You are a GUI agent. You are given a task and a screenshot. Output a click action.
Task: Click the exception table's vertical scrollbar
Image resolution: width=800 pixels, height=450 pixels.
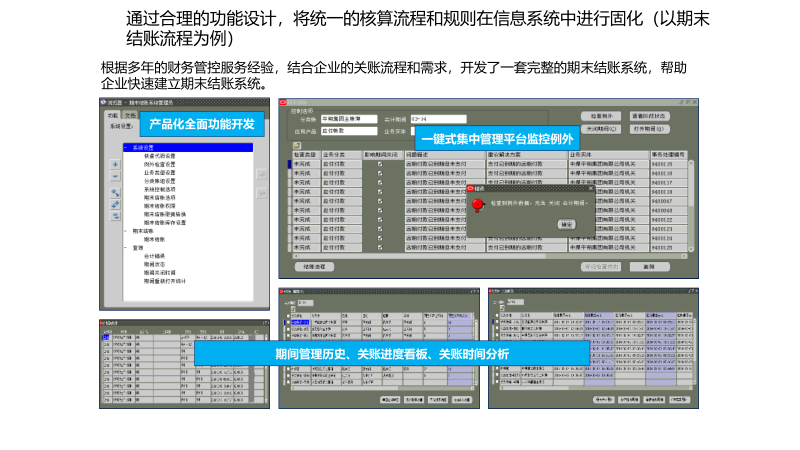[x=691, y=206]
